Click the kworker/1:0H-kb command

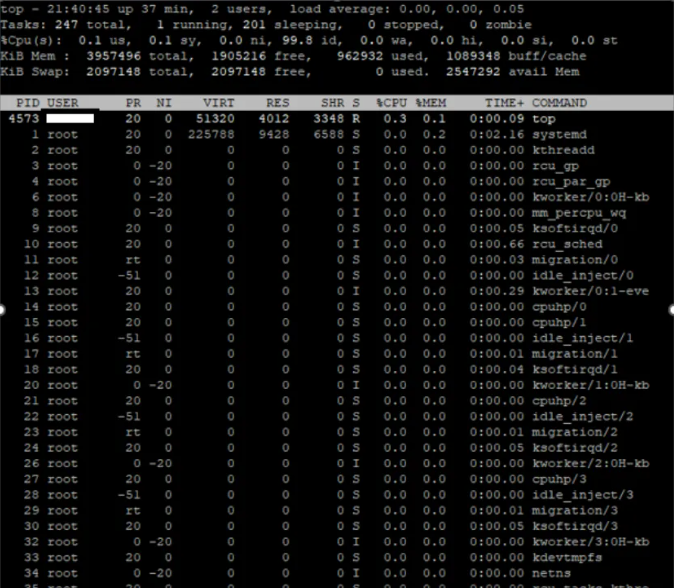click(591, 385)
